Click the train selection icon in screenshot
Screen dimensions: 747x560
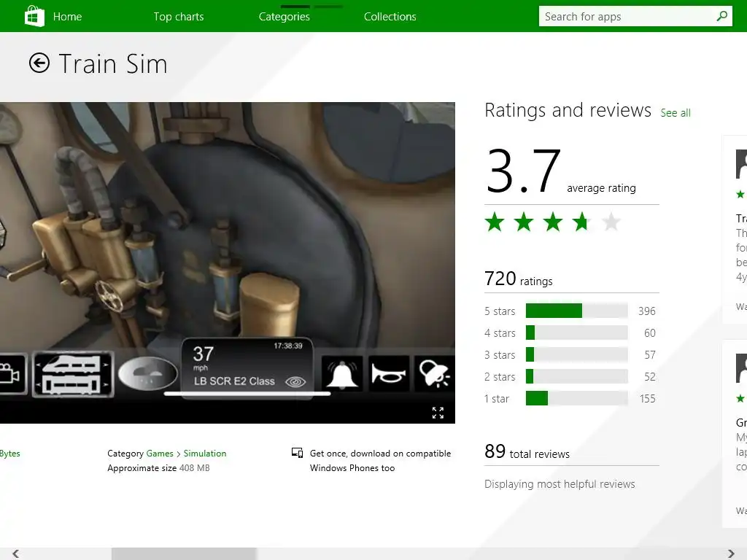(x=73, y=374)
